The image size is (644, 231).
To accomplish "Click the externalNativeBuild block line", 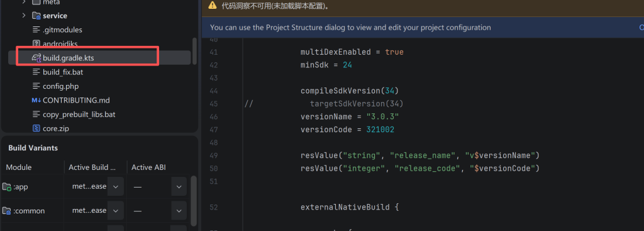I will click(350, 206).
